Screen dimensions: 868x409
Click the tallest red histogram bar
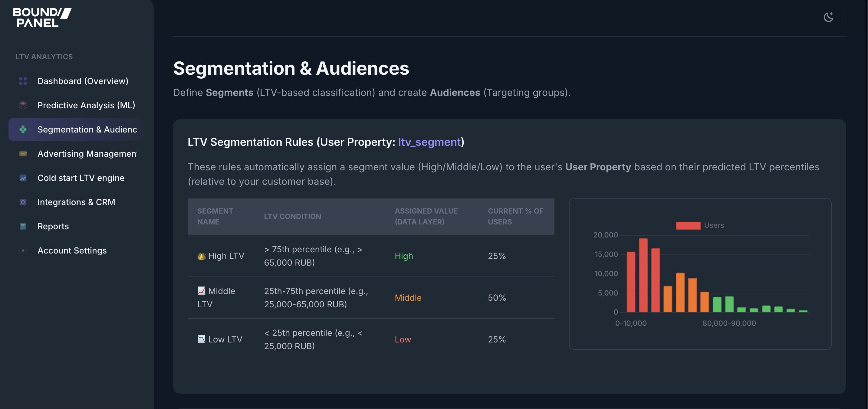643,275
